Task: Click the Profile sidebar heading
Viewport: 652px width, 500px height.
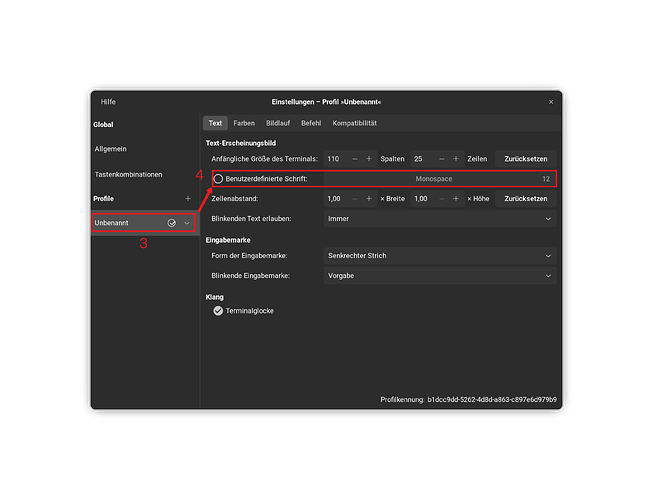Action: pos(104,199)
